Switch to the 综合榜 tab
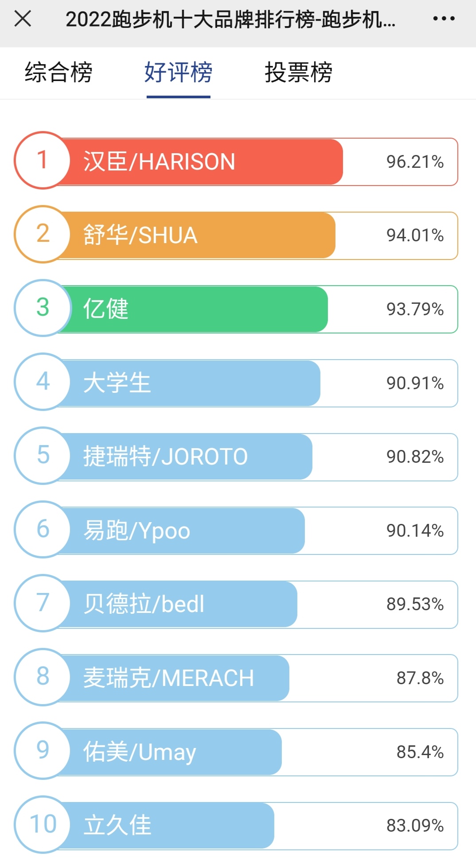The width and height of the screenshot is (476, 868). pos(59,72)
